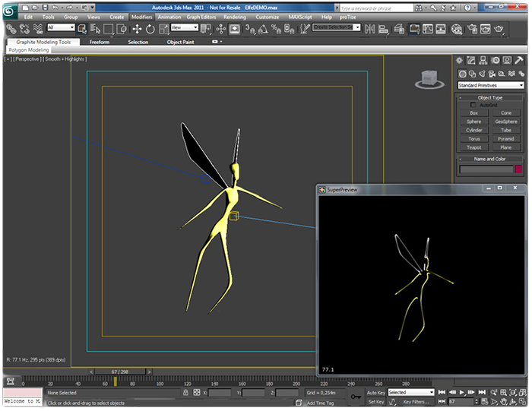
Task: Create a Teapot primitive
Action: tap(473, 147)
